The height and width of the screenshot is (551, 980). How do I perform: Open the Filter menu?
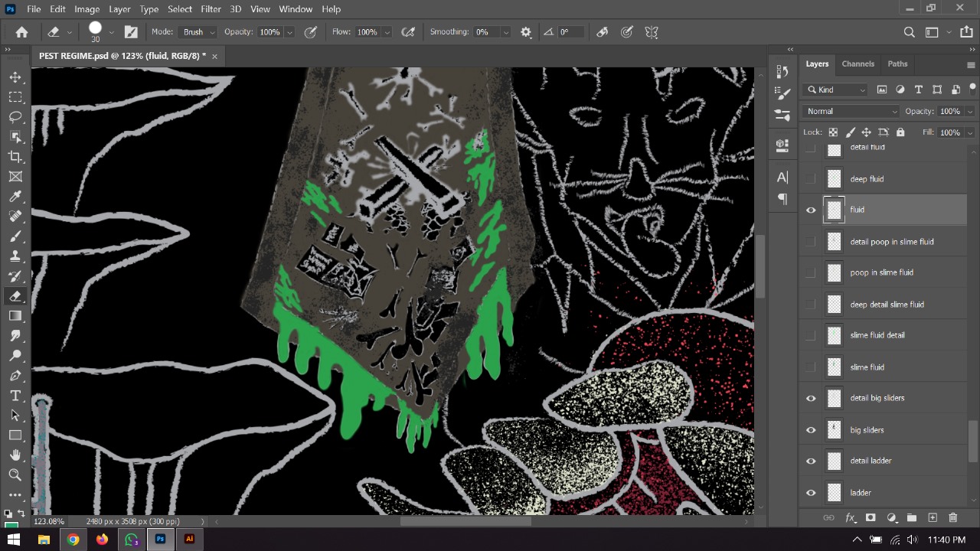coord(211,8)
